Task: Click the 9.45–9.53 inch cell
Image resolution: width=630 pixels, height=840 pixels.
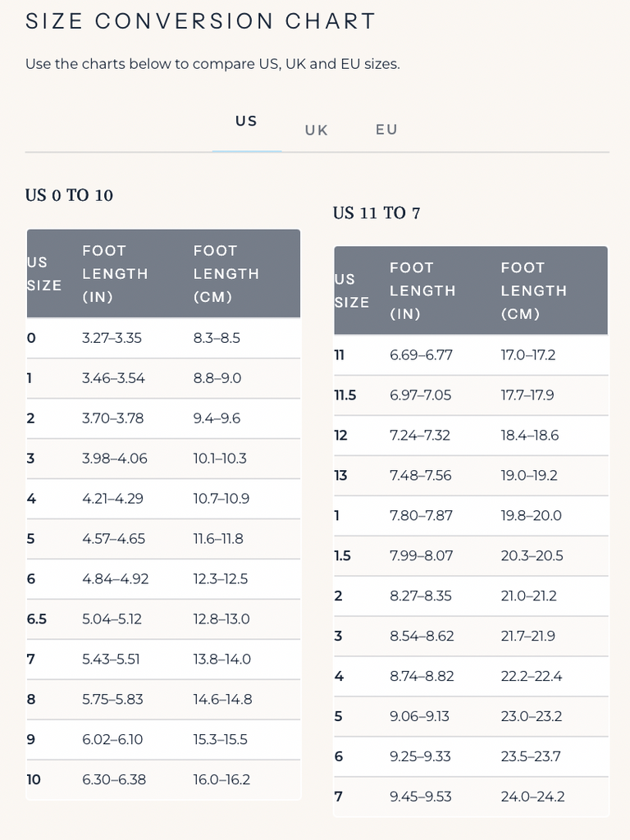Action: click(x=421, y=797)
